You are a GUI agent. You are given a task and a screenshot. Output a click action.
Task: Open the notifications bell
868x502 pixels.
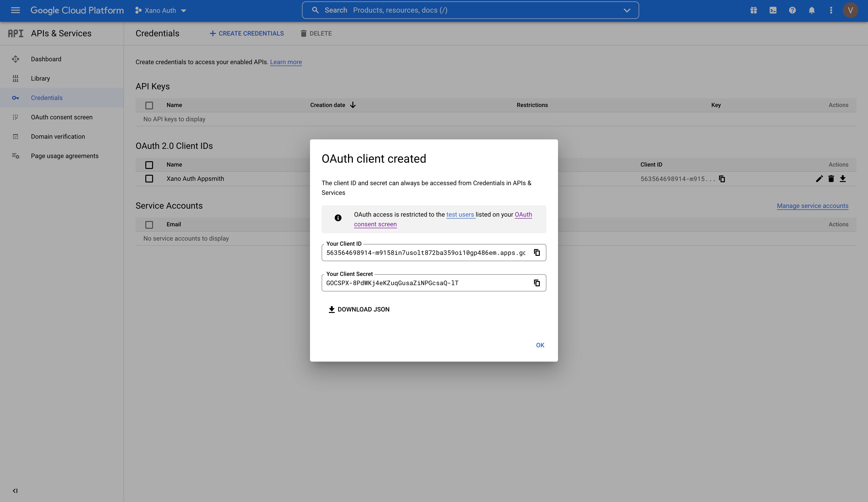pyautogui.click(x=812, y=10)
